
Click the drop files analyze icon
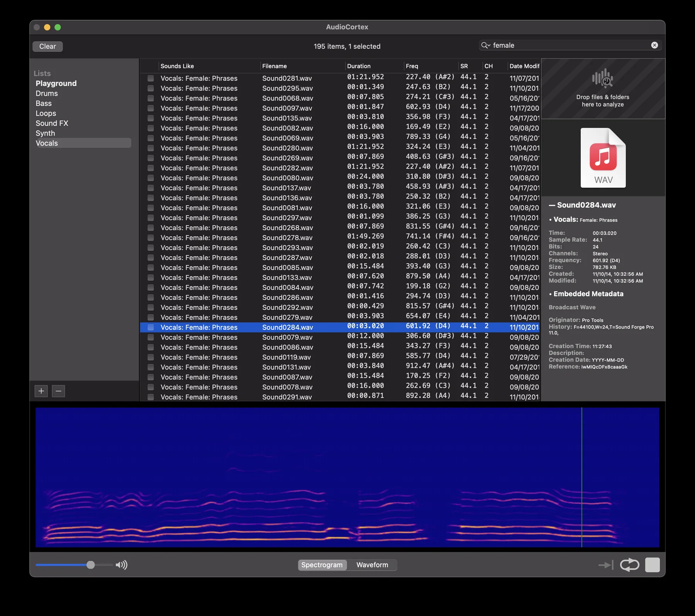[x=603, y=79]
